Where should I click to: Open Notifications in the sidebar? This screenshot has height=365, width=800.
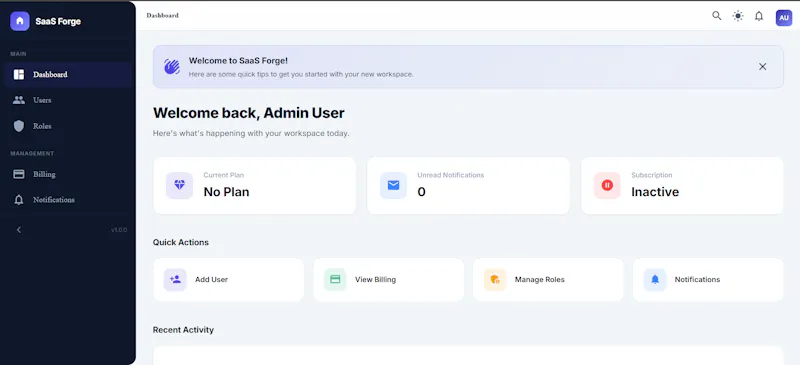coord(68,200)
